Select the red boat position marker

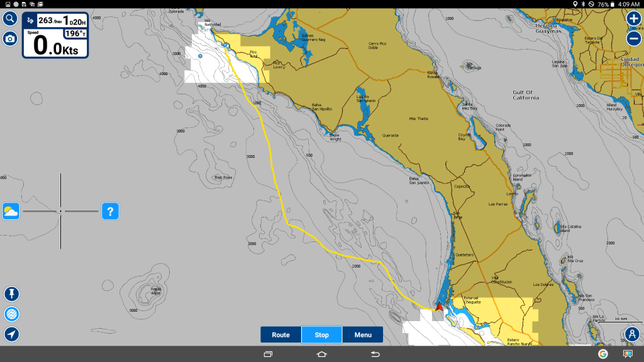click(x=439, y=306)
